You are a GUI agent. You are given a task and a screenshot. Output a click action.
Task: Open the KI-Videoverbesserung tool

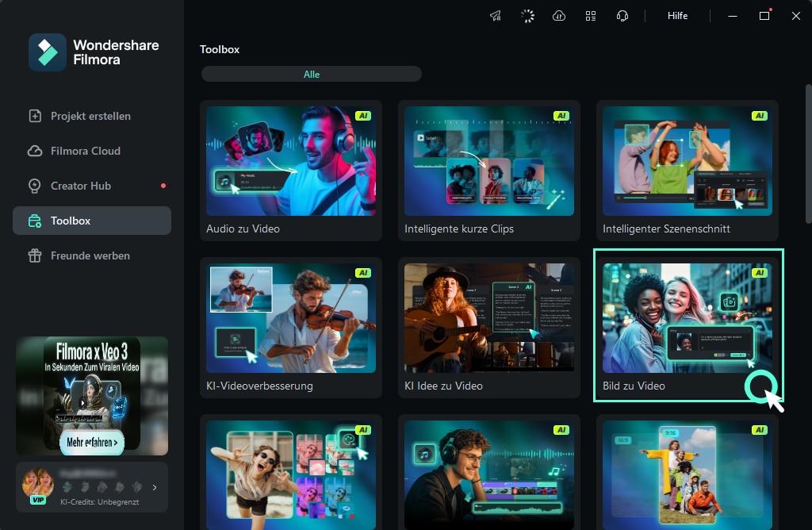(x=291, y=328)
